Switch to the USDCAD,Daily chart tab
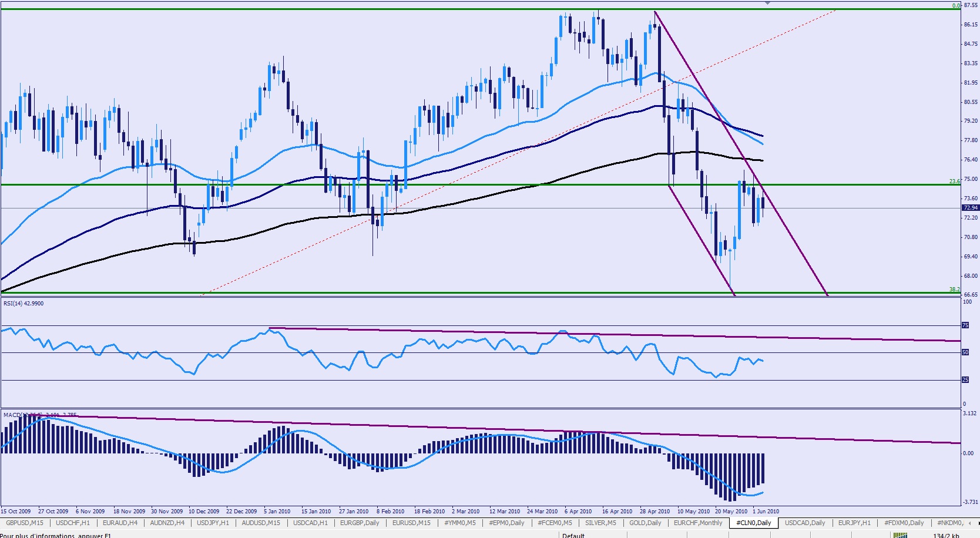 [x=805, y=523]
